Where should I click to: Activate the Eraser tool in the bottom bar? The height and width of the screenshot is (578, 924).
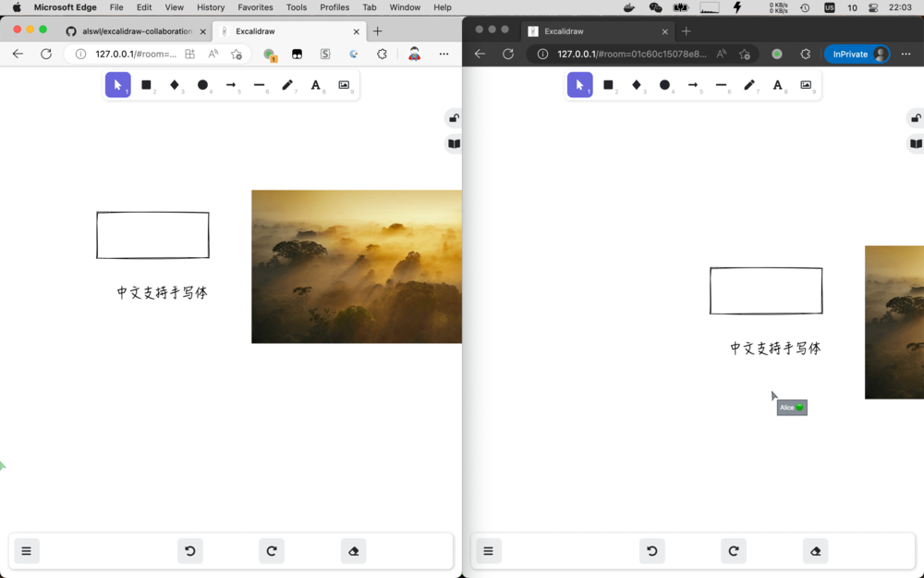[x=353, y=550]
